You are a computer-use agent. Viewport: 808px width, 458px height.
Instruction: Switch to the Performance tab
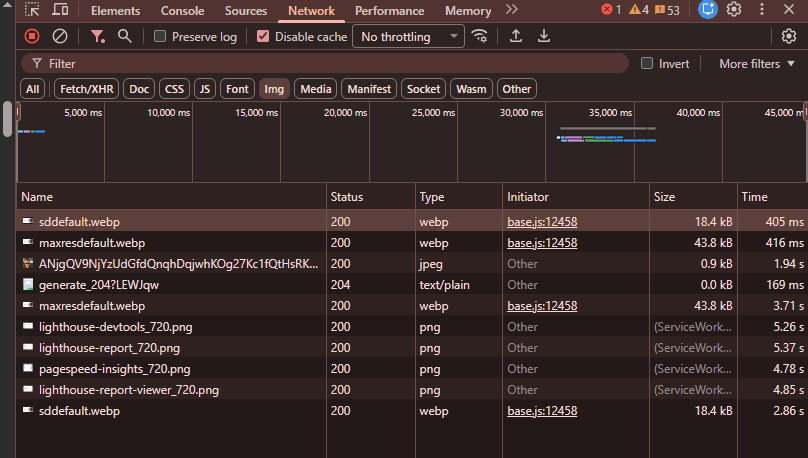pos(390,11)
